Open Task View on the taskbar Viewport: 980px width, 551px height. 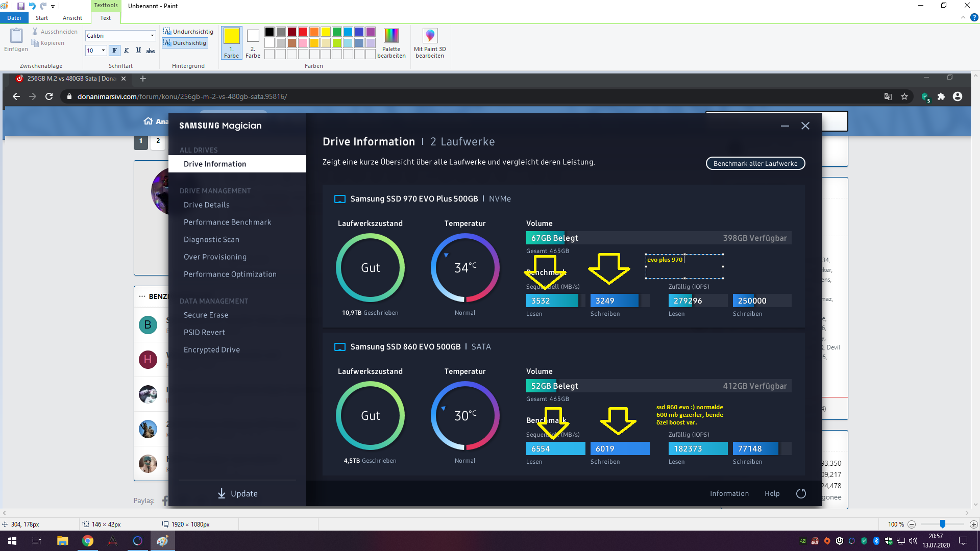tap(37, 541)
